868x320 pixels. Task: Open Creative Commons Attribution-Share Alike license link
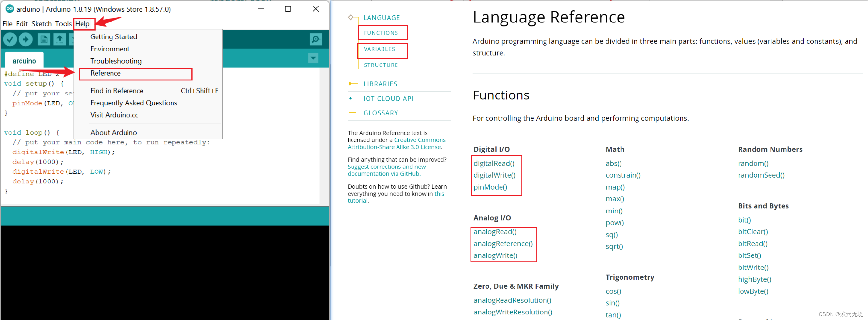397,143
